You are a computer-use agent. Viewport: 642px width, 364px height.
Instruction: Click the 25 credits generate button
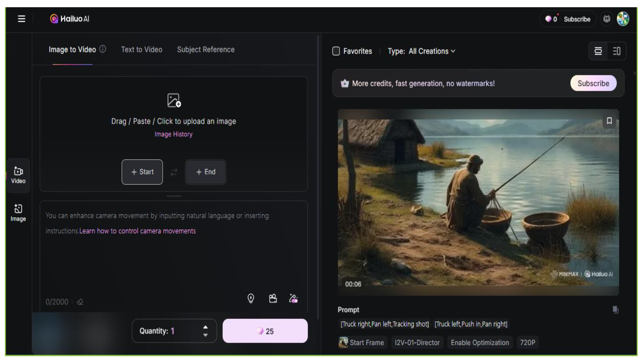265,331
